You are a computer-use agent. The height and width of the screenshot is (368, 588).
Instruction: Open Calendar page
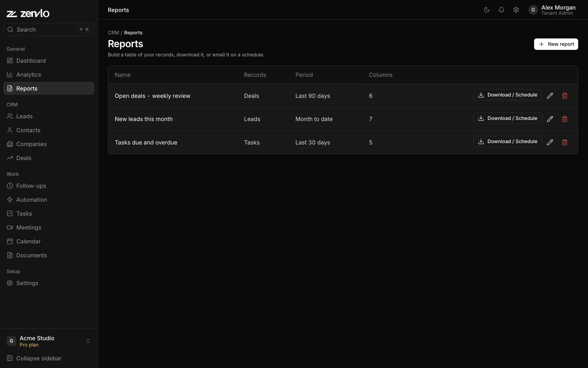pyautogui.click(x=49, y=241)
